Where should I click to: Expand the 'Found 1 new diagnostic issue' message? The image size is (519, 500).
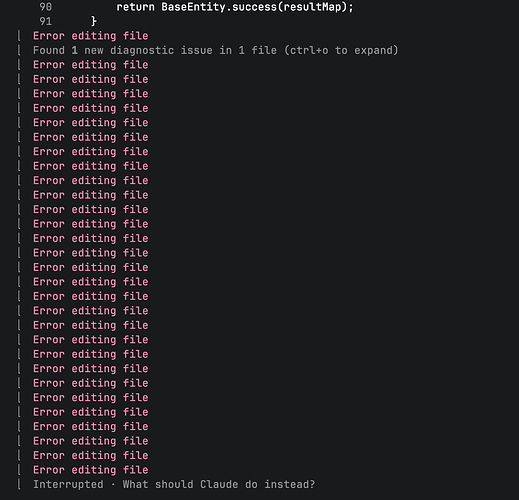point(215,50)
